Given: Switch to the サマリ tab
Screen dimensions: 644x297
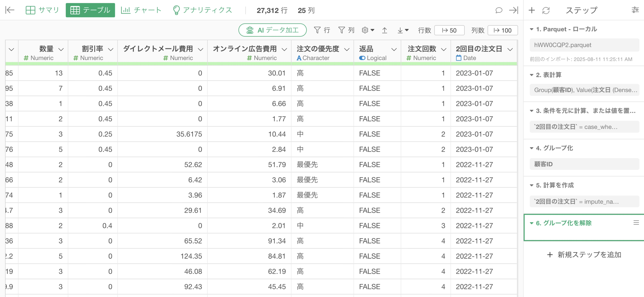Looking at the screenshot, I should pyautogui.click(x=42, y=10).
